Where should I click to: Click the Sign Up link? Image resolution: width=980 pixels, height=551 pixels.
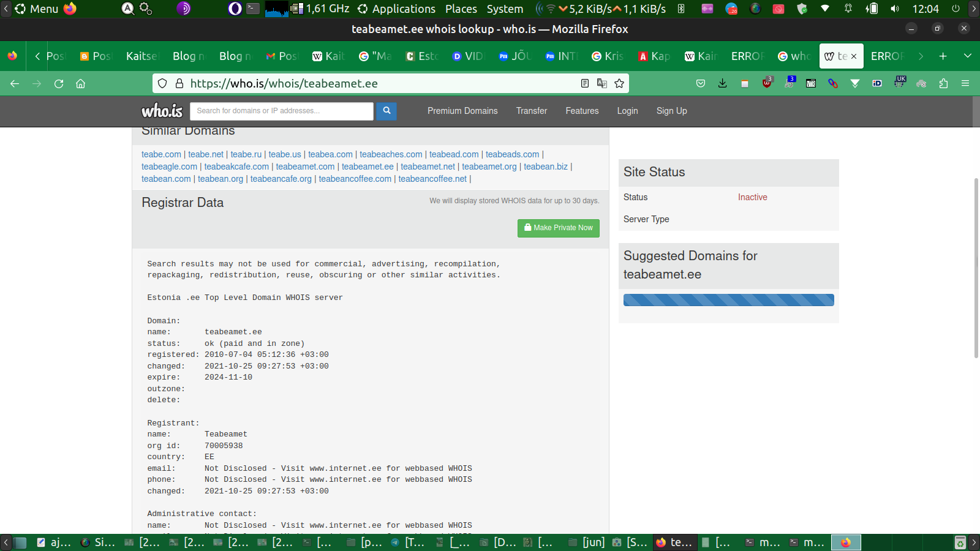click(x=672, y=111)
